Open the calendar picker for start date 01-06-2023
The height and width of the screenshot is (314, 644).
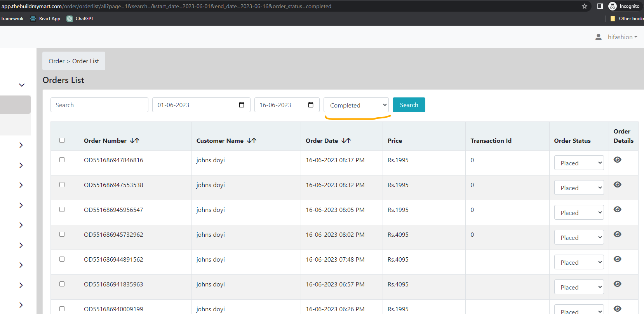(x=242, y=105)
